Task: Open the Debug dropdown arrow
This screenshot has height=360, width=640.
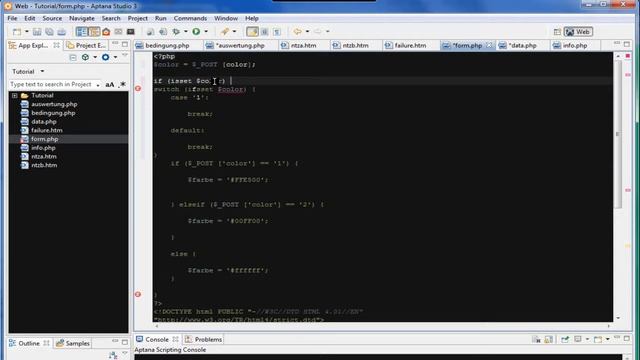Action: [x=185, y=31]
